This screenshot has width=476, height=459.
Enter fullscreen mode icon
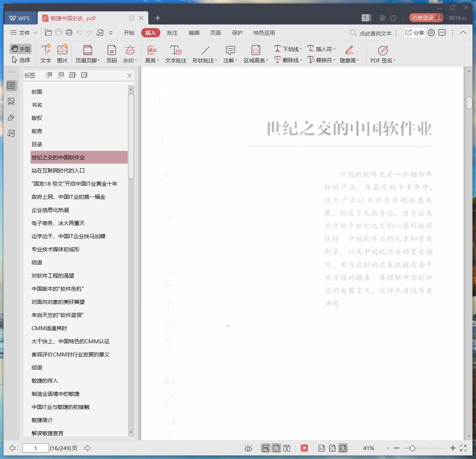click(463, 448)
